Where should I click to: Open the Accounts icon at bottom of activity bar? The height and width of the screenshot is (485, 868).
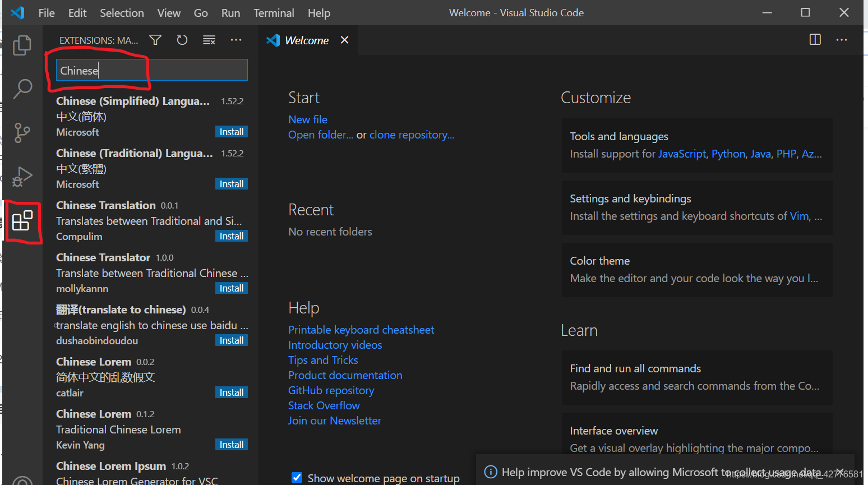pyautogui.click(x=22, y=481)
